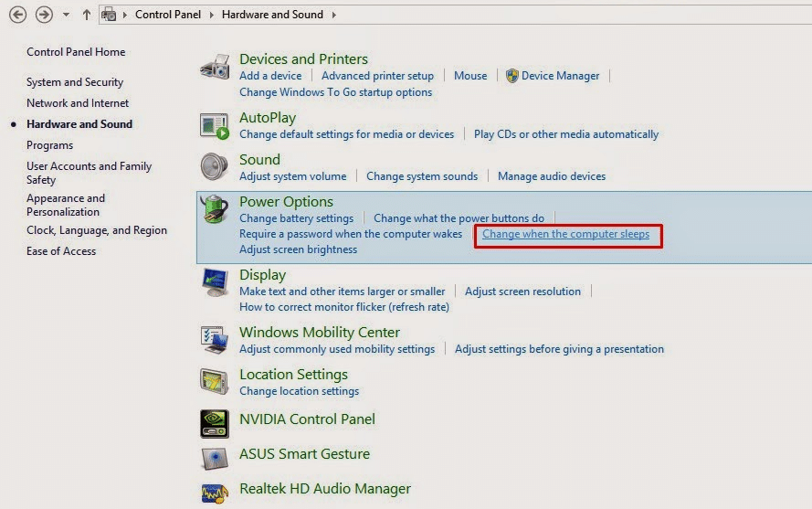
Task: Expand the Hardware and Sound breadcrumb chevron
Action: pyautogui.click(x=333, y=15)
